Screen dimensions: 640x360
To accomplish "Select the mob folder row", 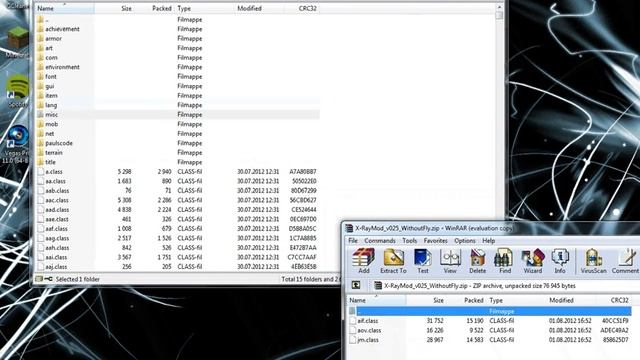I will (x=178, y=124).
